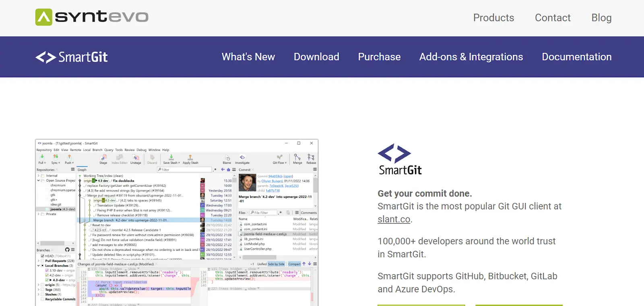The width and height of the screenshot is (644, 306).
Task: Click the GitHub icon in the Branches panel
Action: (x=67, y=250)
